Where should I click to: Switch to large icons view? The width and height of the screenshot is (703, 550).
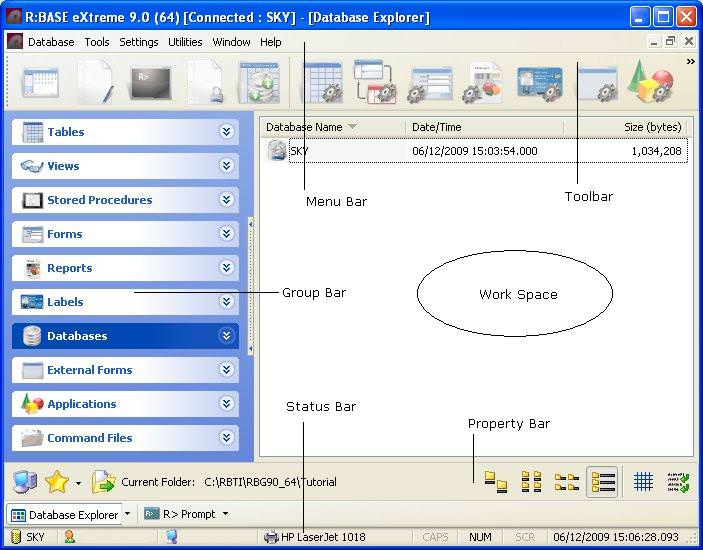tap(496, 482)
